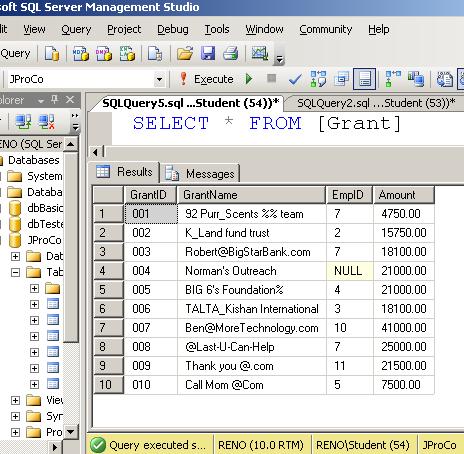464x454 pixels.
Task: Click the Connect icon in Object Explorer
Action: coord(23,122)
